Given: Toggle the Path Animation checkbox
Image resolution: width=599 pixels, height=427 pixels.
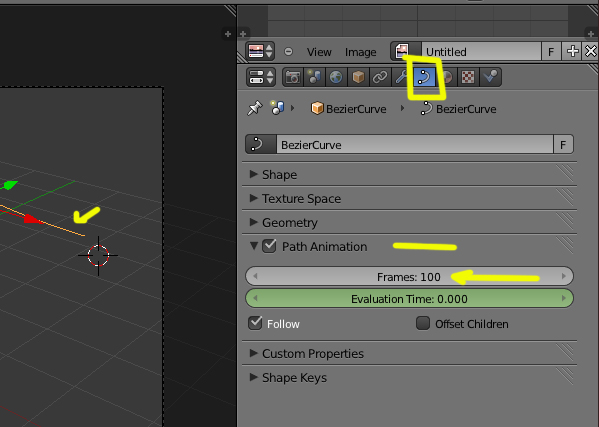Looking at the screenshot, I should pos(269,246).
